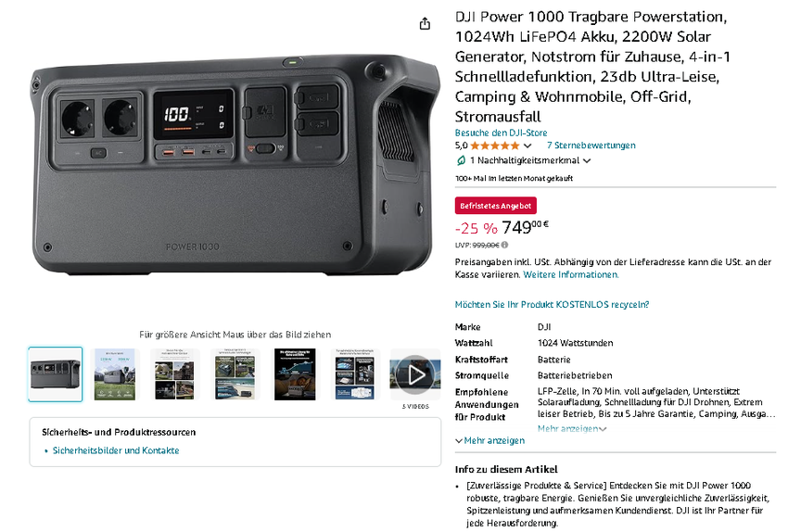Click the share icon above product image
The height and width of the screenshot is (532, 788).
tap(425, 23)
